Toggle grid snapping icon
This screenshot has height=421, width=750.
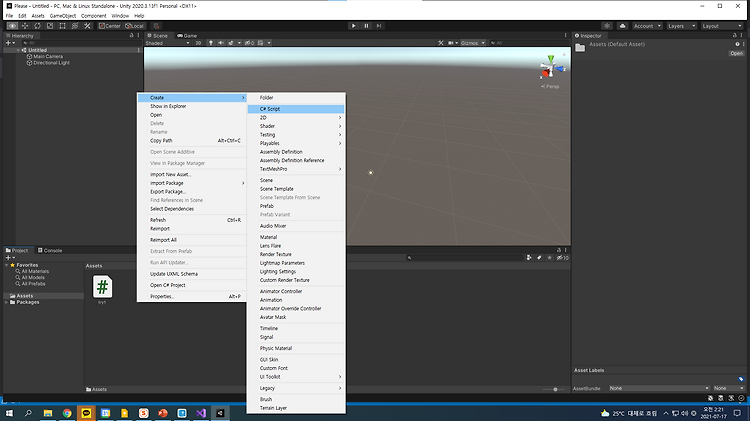[x=156, y=26]
